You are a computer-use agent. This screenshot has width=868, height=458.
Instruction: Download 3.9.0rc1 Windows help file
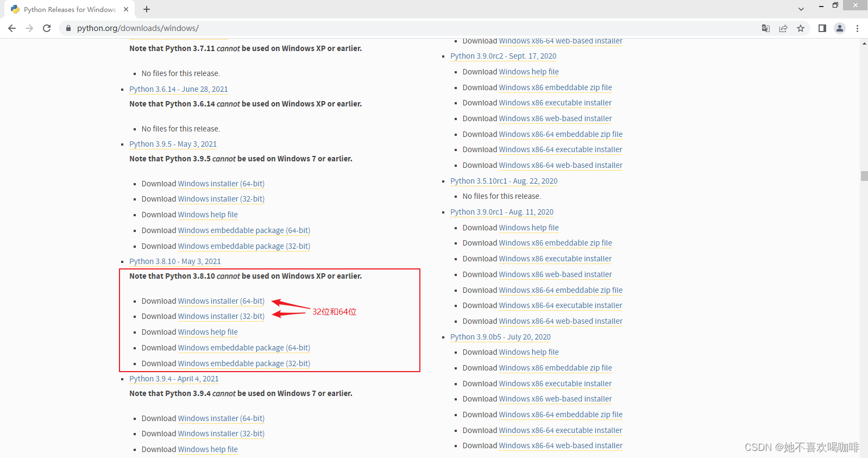coord(529,228)
